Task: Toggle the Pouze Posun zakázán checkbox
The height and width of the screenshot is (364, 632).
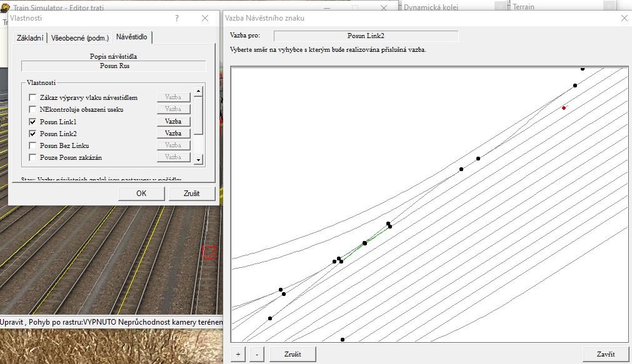Action: pos(33,157)
